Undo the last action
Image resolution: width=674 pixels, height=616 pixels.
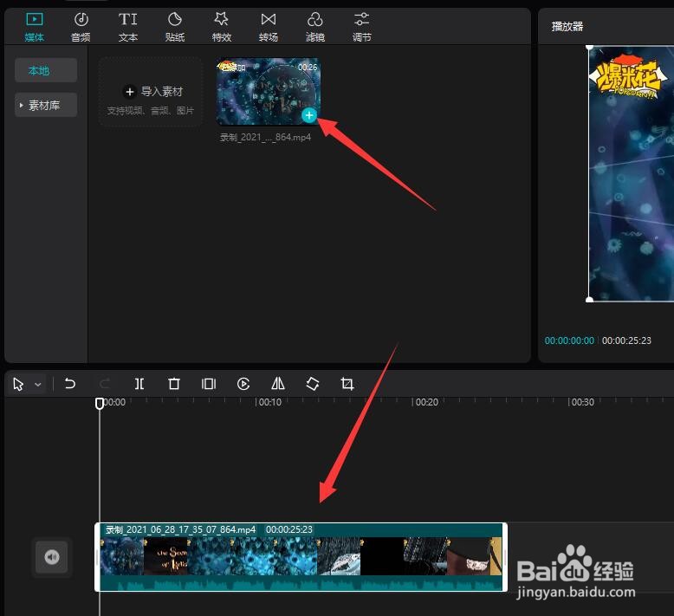(x=69, y=384)
